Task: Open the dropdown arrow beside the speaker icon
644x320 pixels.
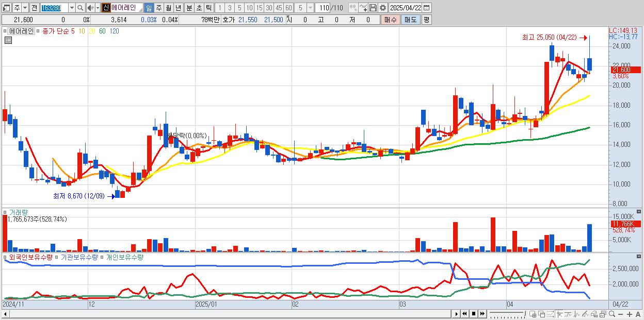Action: [x=98, y=8]
